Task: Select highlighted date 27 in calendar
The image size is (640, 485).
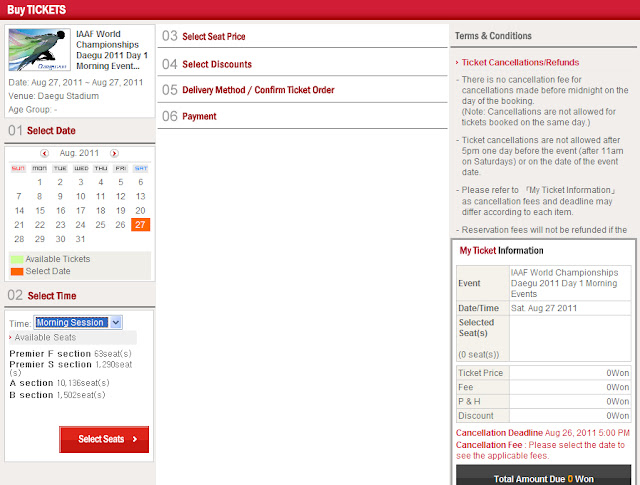Action: click(x=140, y=225)
